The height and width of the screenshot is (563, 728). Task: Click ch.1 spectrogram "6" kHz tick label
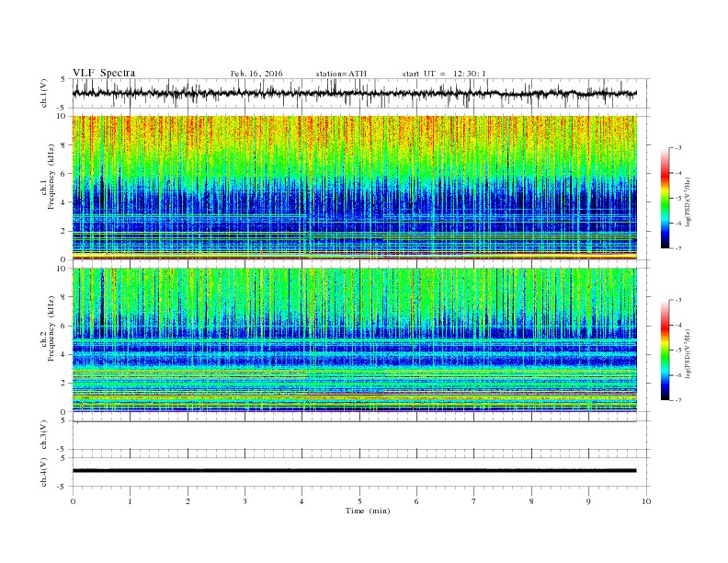click(64, 174)
